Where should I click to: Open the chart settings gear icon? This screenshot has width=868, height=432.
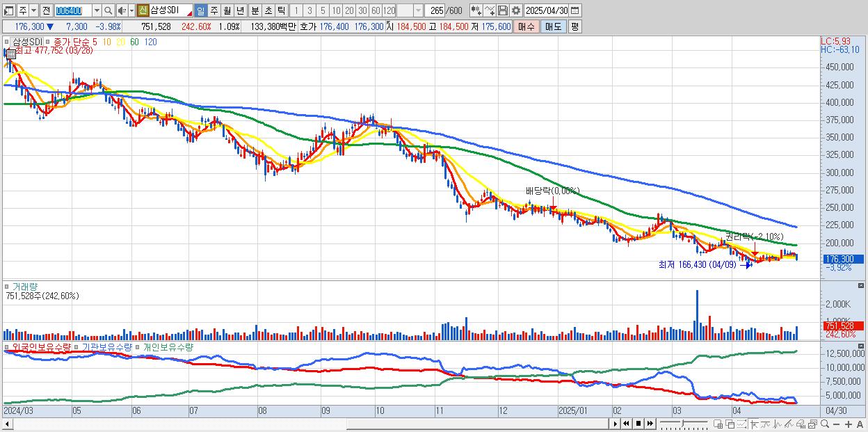pos(515,10)
